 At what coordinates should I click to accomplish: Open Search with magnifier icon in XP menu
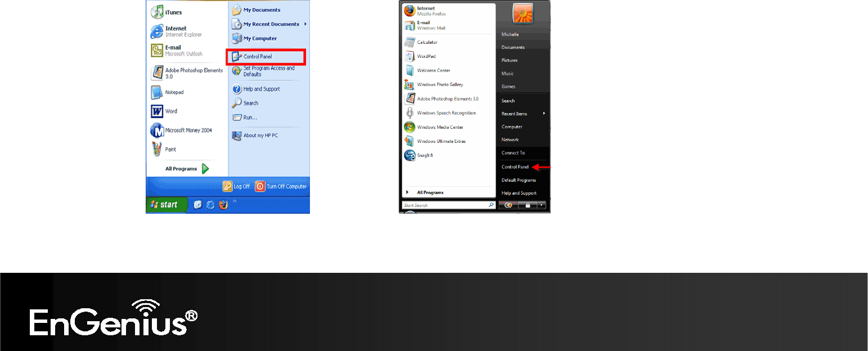coord(245,103)
